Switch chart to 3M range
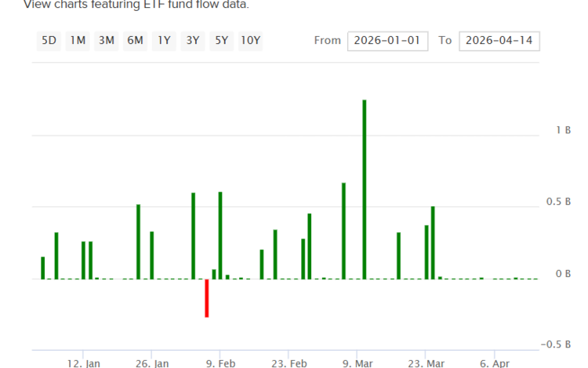 coord(107,41)
